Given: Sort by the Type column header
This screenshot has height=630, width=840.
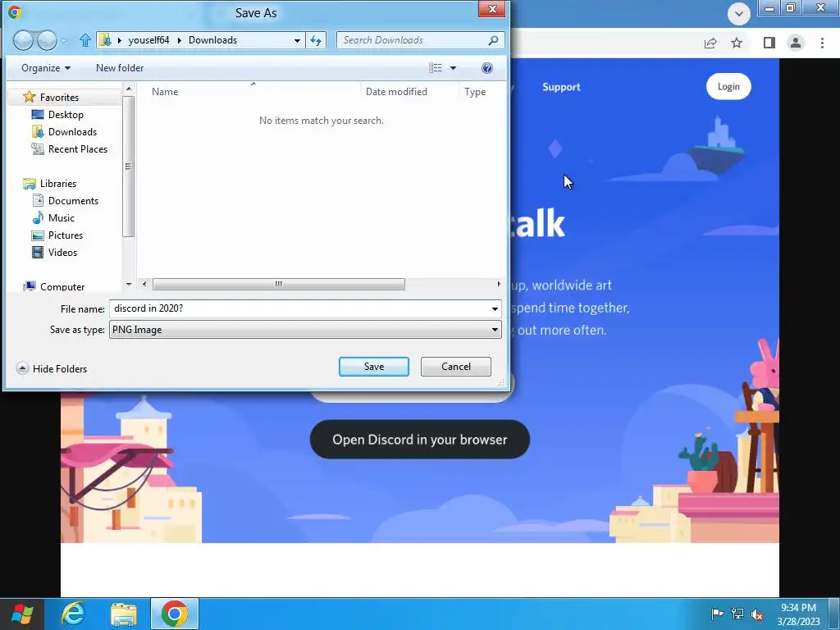Looking at the screenshot, I should [475, 92].
